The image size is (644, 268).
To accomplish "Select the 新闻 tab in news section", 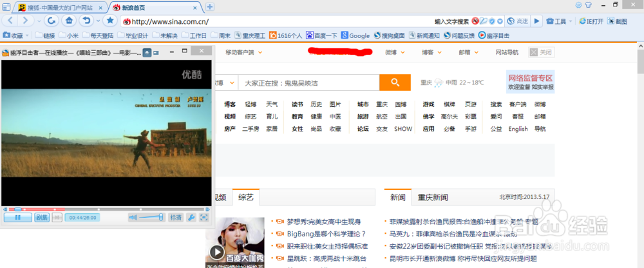I will pyautogui.click(x=397, y=197).
